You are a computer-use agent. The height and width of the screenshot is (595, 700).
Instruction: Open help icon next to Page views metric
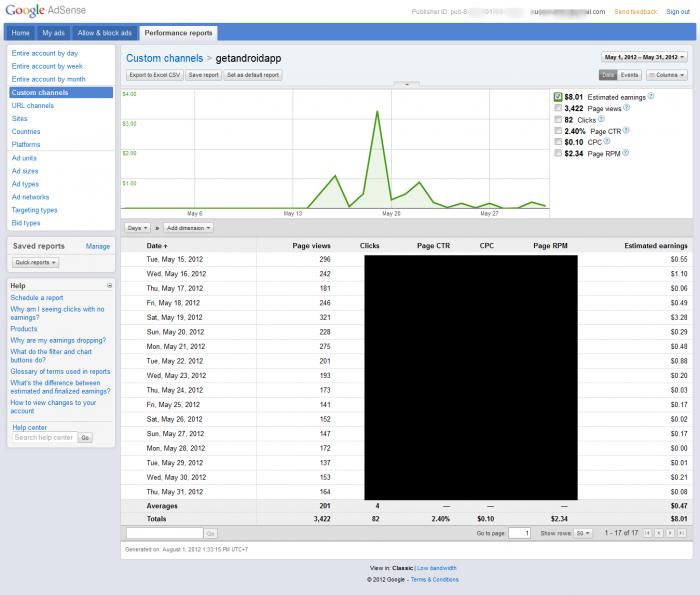[626, 108]
